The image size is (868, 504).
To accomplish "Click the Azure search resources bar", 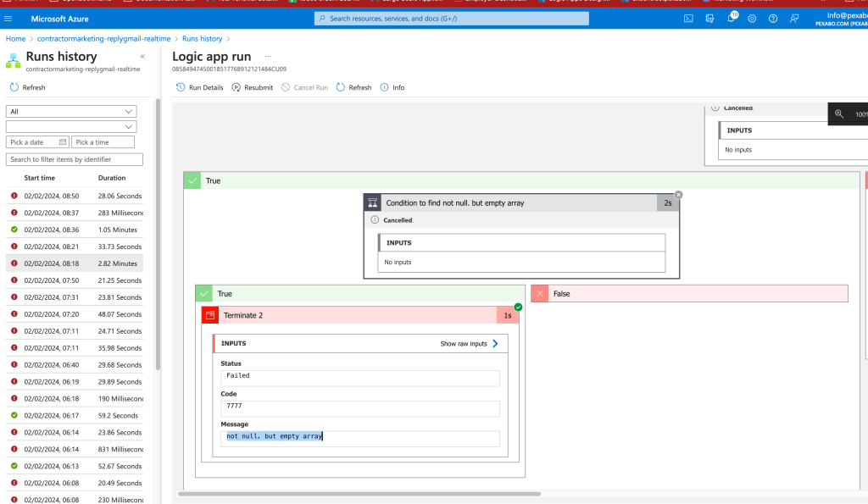I will [x=452, y=19].
